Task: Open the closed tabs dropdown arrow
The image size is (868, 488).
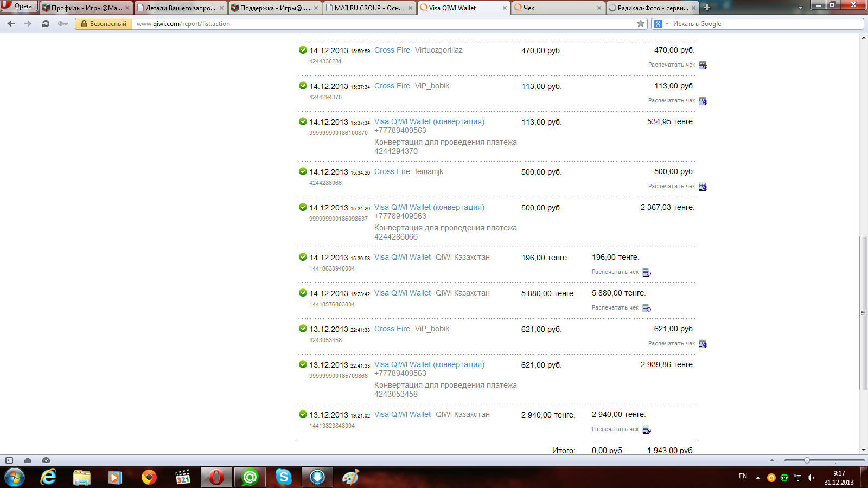Action: tap(800, 8)
